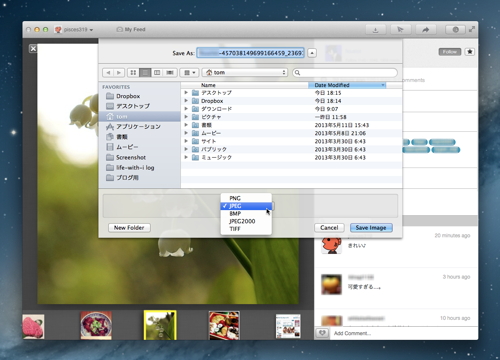Click the download icon in app toolbar
500x360 pixels.
point(375,30)
